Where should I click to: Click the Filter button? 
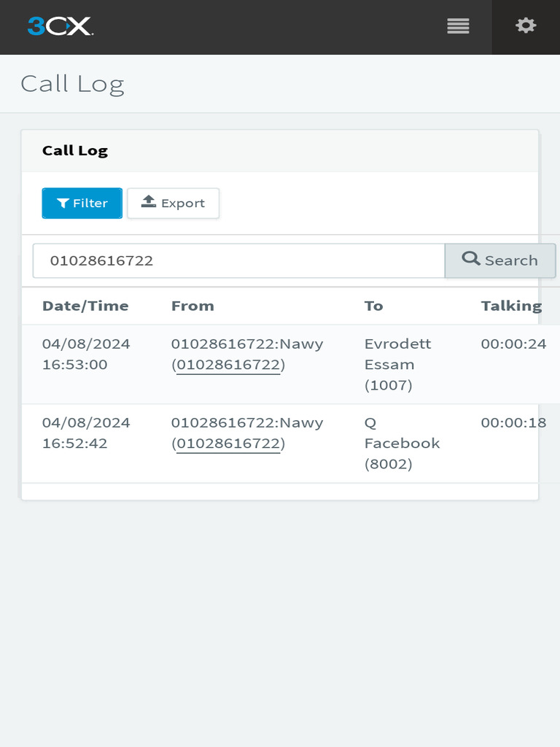point(82,204)
